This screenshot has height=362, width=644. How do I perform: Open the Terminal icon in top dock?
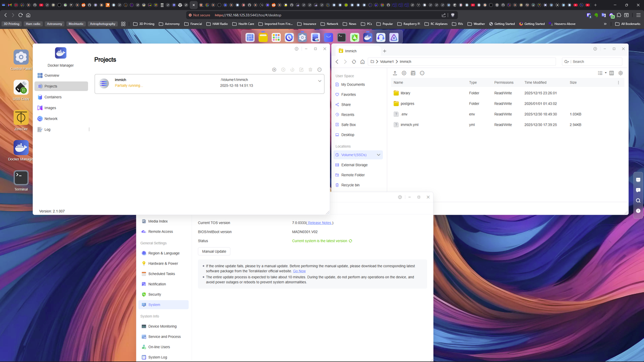(x=342, y=37)
